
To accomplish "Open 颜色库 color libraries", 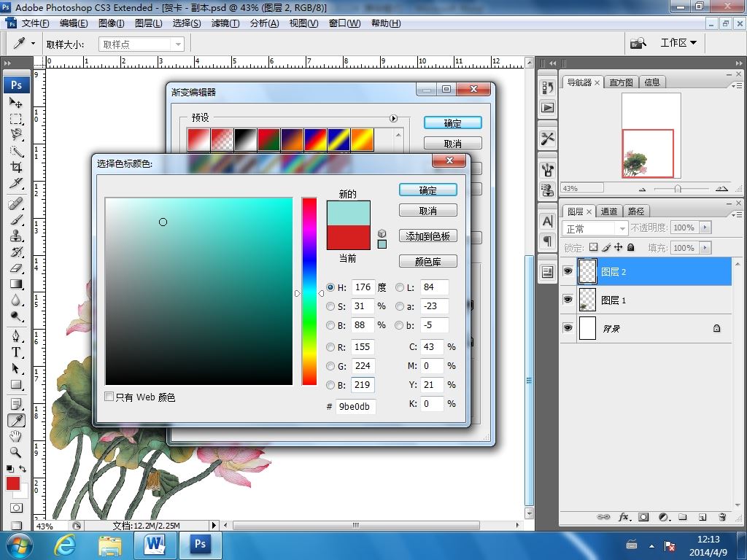I will [427, 262].
